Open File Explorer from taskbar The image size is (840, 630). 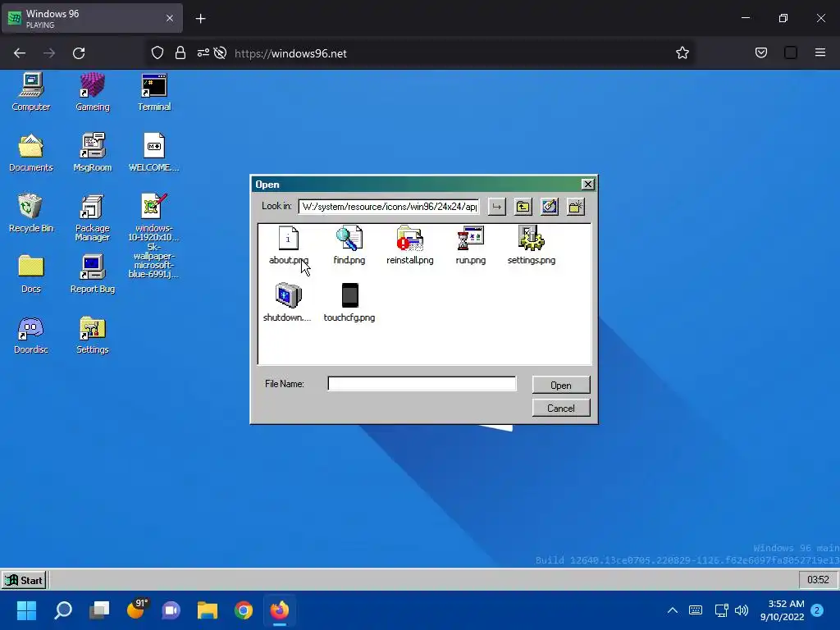pyautogui.click(x=208, y=610)
